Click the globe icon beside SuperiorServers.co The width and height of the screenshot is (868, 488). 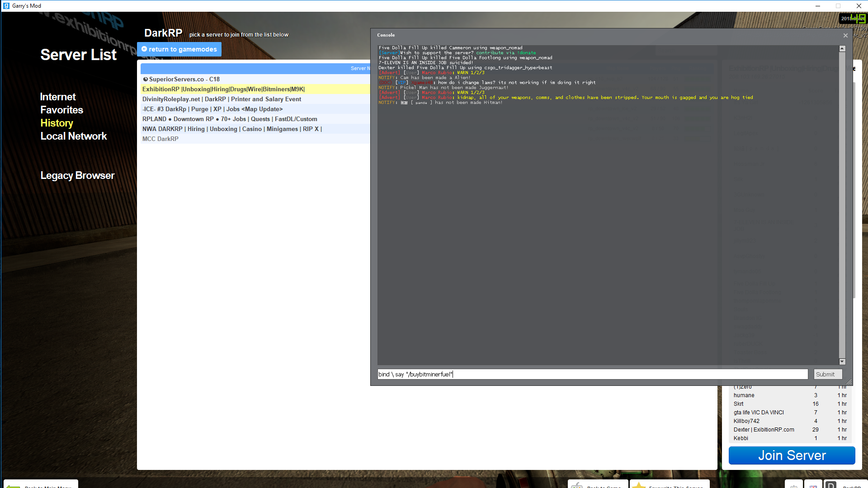tap(146, 79)
